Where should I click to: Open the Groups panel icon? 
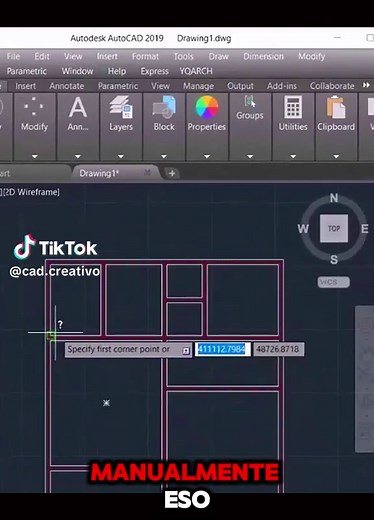tap(249, 101)
